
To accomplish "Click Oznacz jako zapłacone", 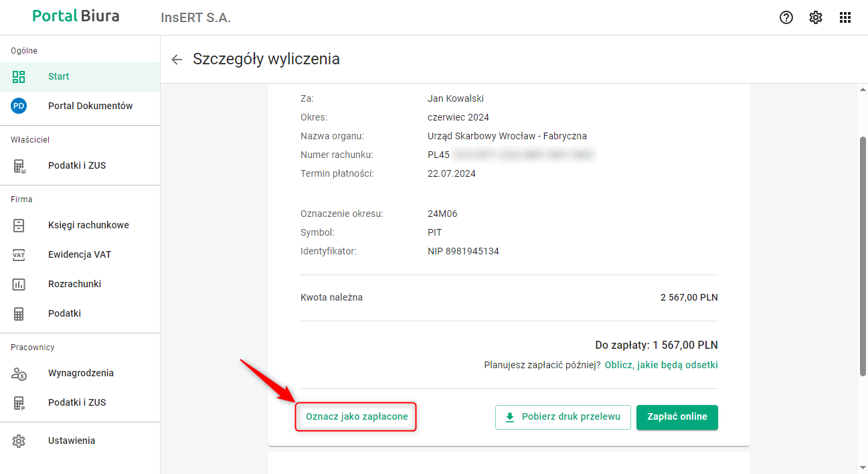I will [x=357, y=416].
